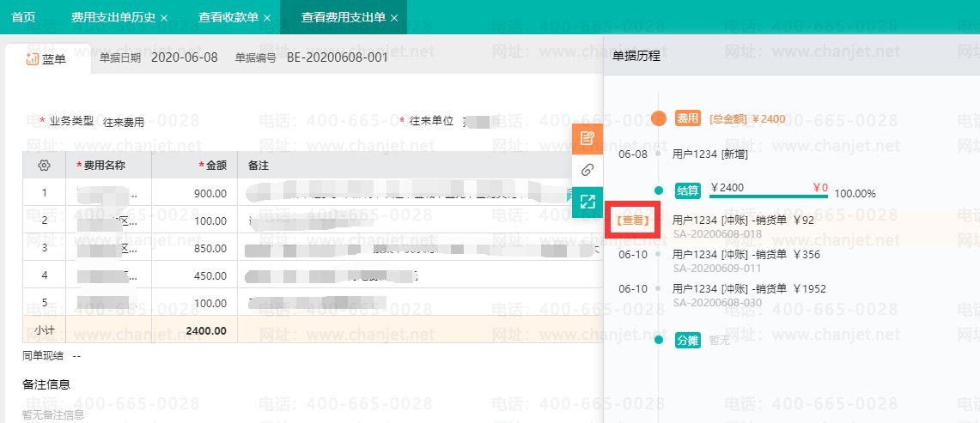The image size is (980, 423).
Task: Close the 费用支出单历史 tab
Action: (165, 18)
